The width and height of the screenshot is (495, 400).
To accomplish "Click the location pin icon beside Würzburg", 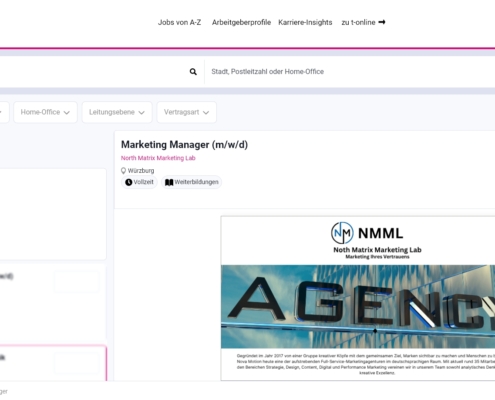I will pyautogui.click(x=123, y=171).
